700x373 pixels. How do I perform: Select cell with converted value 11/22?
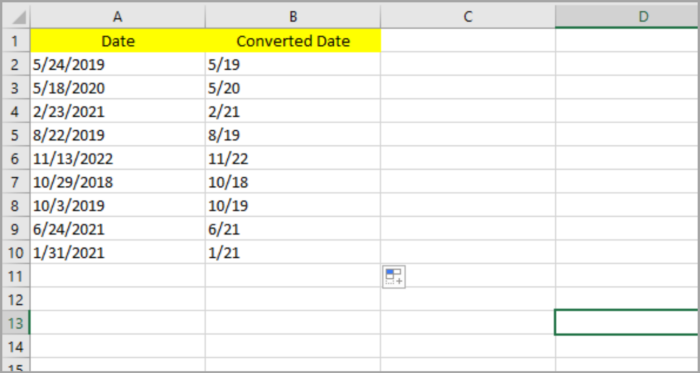pyautogui.click(x=293, y=158)
